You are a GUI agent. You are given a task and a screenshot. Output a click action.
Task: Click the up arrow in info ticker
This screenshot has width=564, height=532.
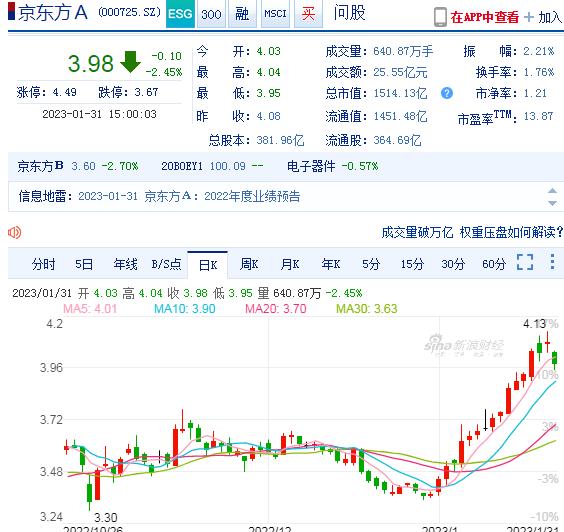pos(552,191)
